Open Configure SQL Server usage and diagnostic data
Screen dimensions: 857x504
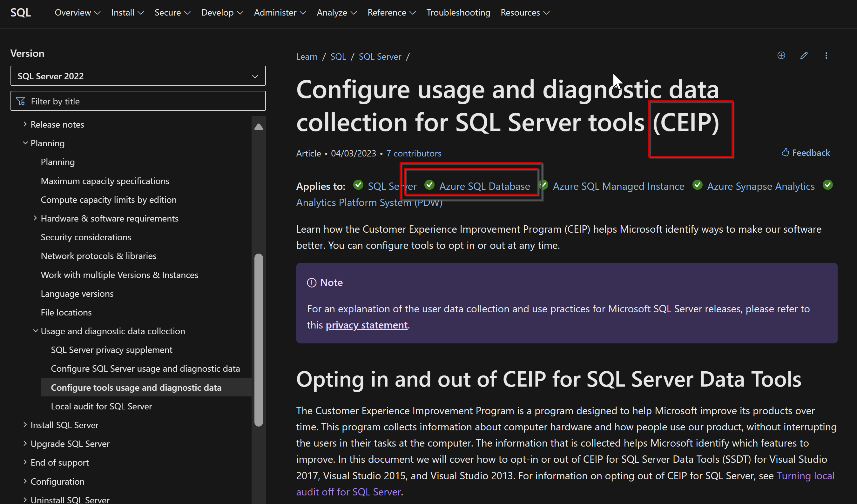coord(145,368)
